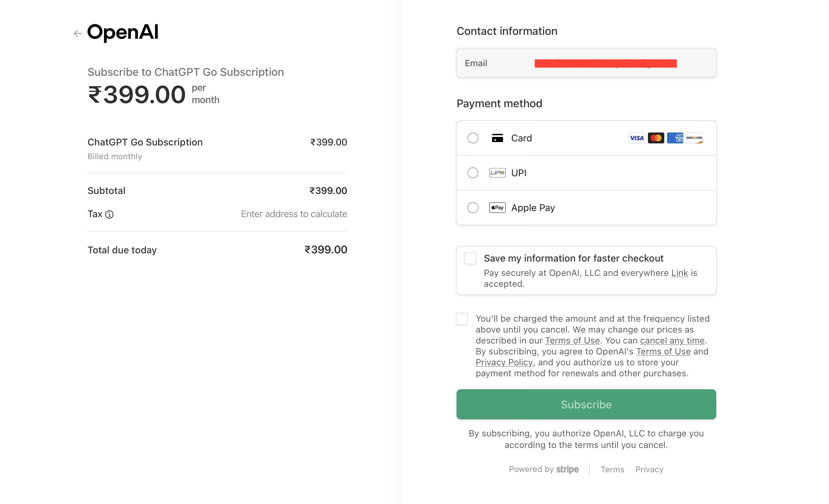This screenshot has width=829, height=504.
Task: Click the Apple Pay logo icon
Action: tap(497, 208)
